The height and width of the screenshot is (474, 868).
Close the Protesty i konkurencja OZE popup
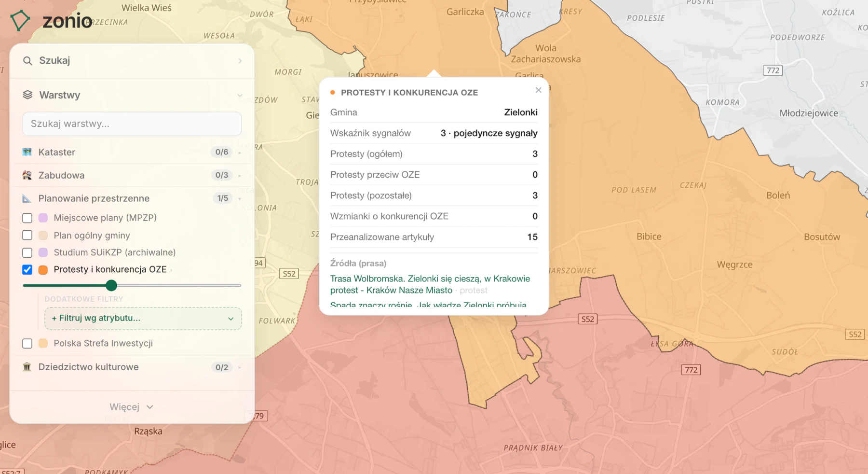[539, 90]
